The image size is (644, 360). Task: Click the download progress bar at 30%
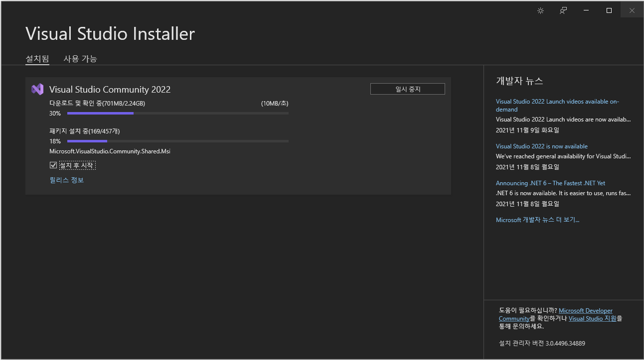pos(178,114)
